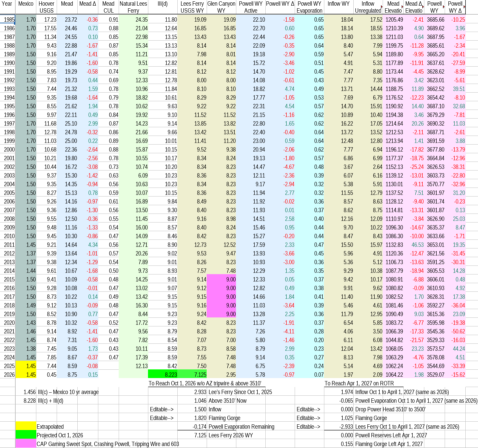This screenshot has height=448, width=478.
Task: Select the To Reach Apr 1, 2027 on ROTR heading
Action: click(x=359, y=383)
